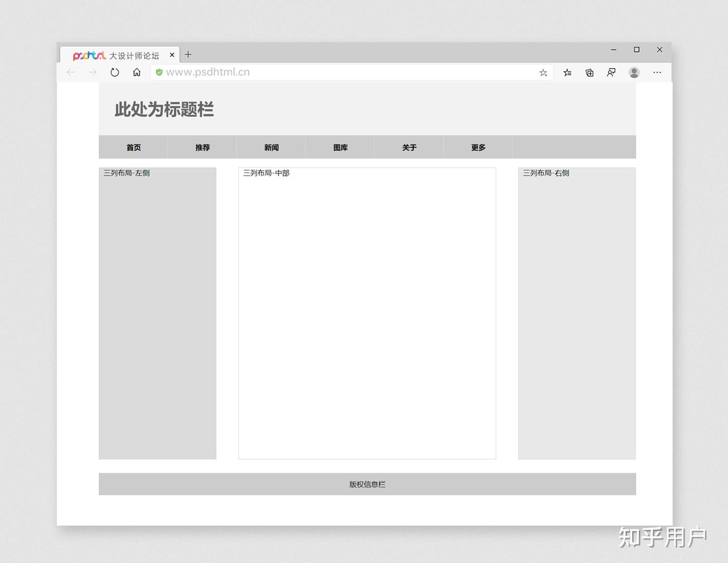Open the 更多 navigation item

pyautogui.click(x=478, y=148)
